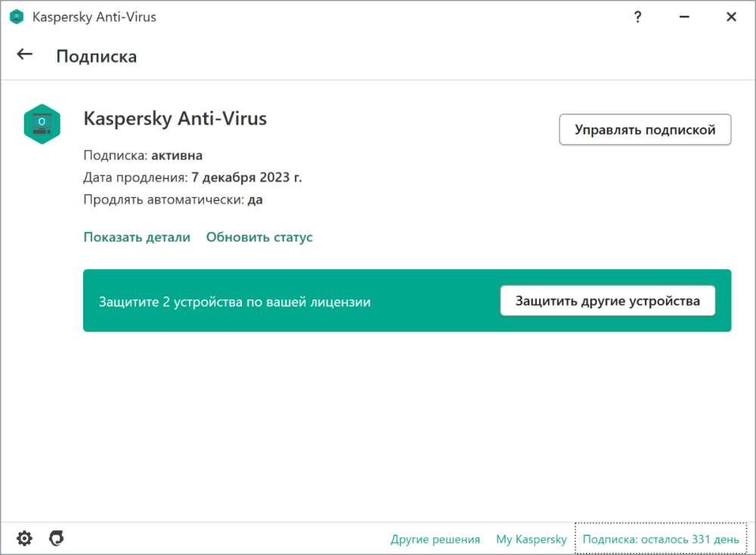
Task: Click Защитить другие устройства button
Action: (x=608, y=301)
